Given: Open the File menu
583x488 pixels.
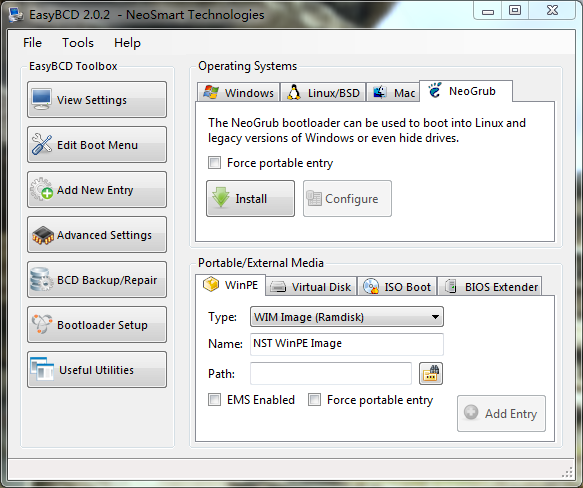Looking at the screenshot, I should [32, 43].
